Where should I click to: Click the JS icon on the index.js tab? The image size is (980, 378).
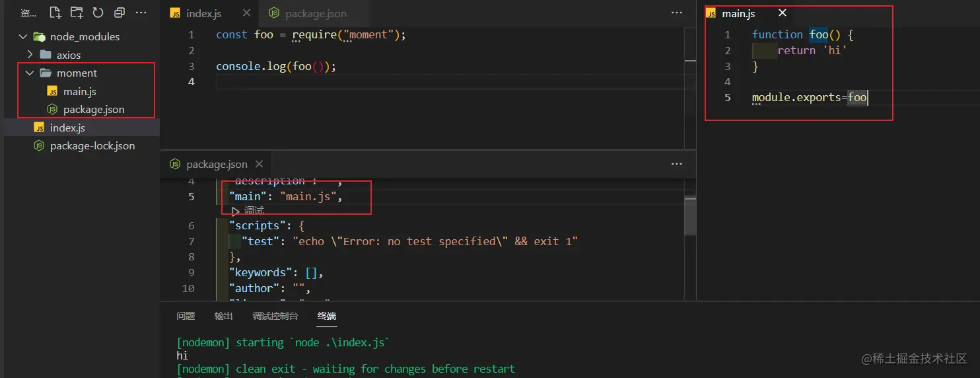click(175, 13)
